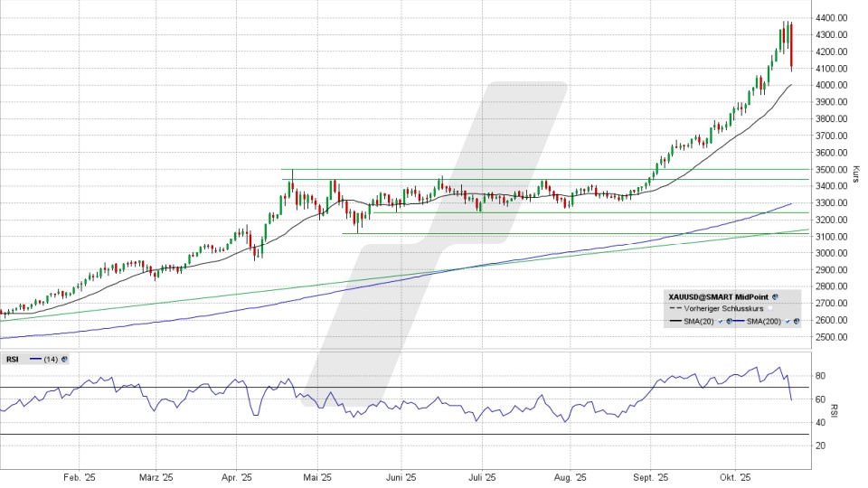The width and height of the screenshot is (868, 488).
Task: Click the 80 level on RSI axis
Action: pyautogui.click(x=821, y=375)
